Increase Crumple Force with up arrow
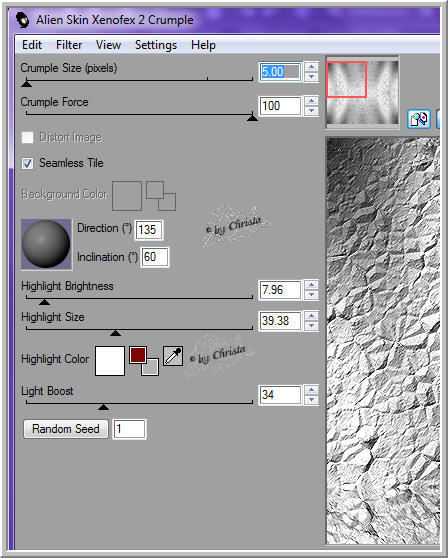The height and width of the screenshot is (558, 448). click(311, 101)
